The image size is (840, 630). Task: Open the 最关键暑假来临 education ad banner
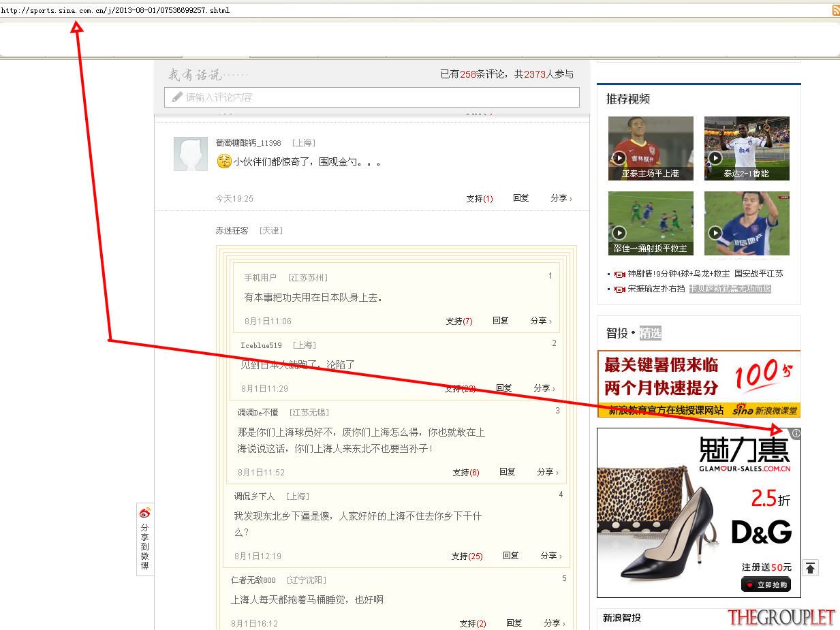click(699, 383)
